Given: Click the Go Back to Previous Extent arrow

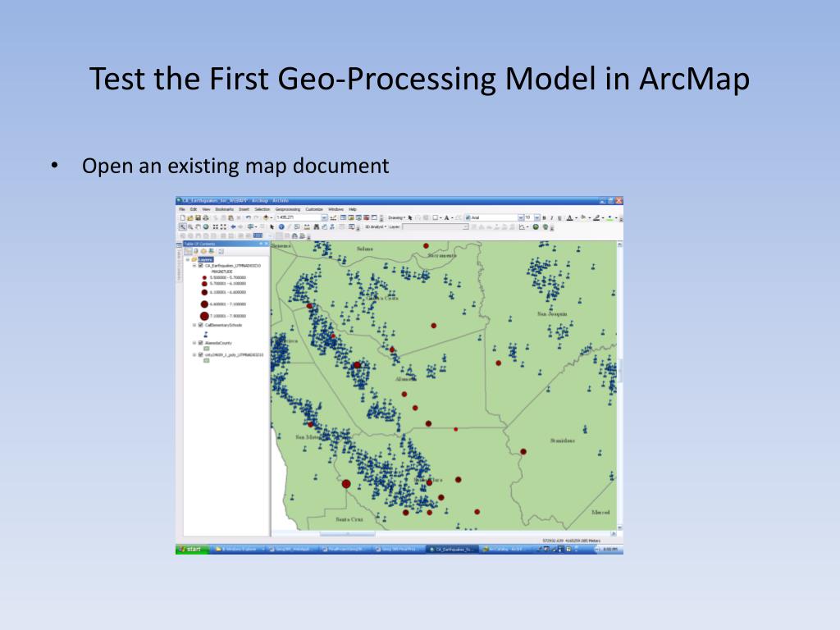Looking at the screenshot, I should 233,226.
